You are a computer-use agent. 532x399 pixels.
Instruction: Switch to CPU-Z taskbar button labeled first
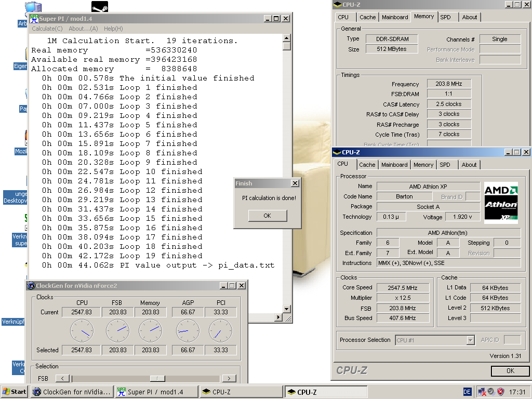point(241,392)
